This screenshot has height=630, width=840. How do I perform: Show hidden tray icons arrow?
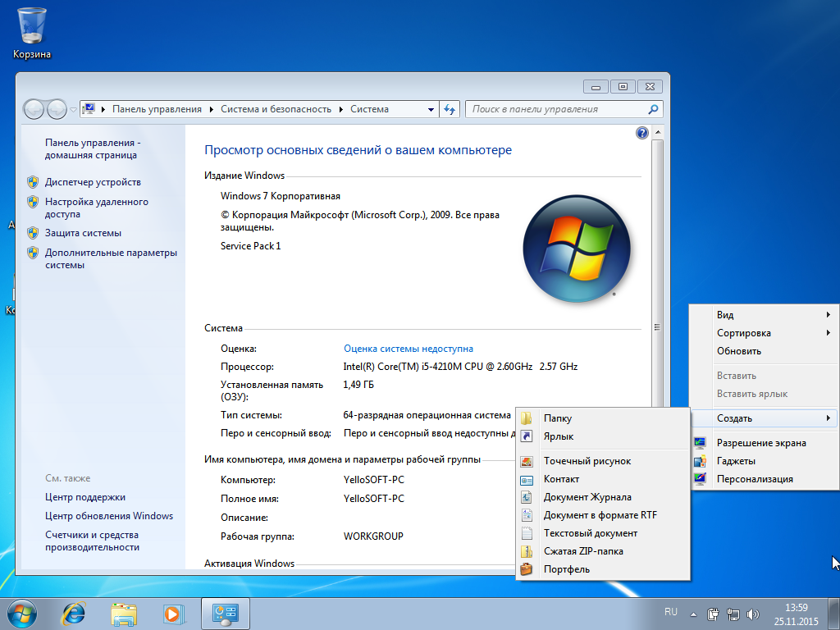(693, 614)
